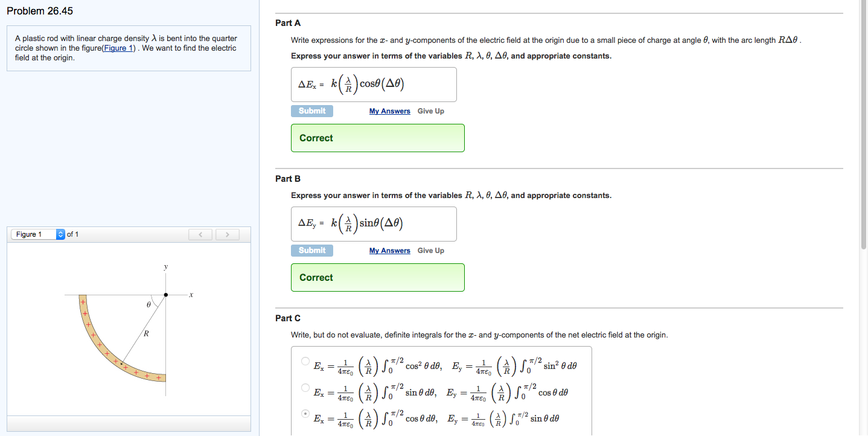The image size is (868, 436).
Task: Click the Part B Submit button
Action: click(311, 251)
